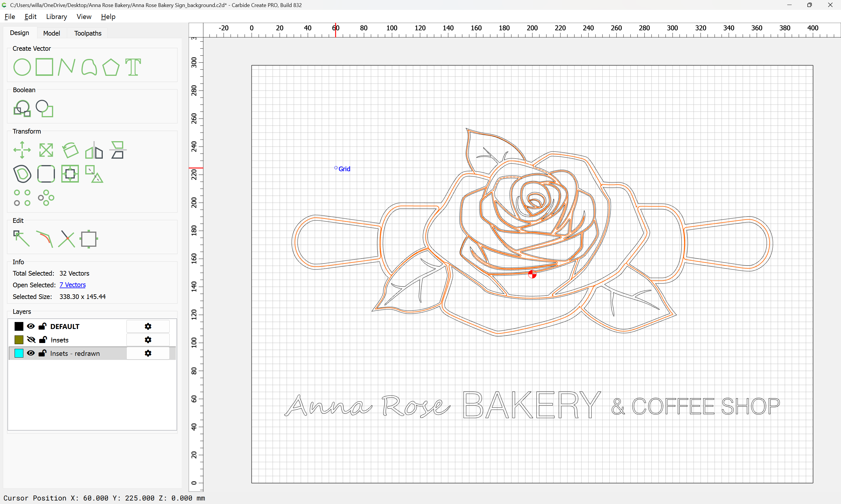Click the Boolean Union icon
The width and height of the screenshot is (841, 504).
click(x=22, y=109)
